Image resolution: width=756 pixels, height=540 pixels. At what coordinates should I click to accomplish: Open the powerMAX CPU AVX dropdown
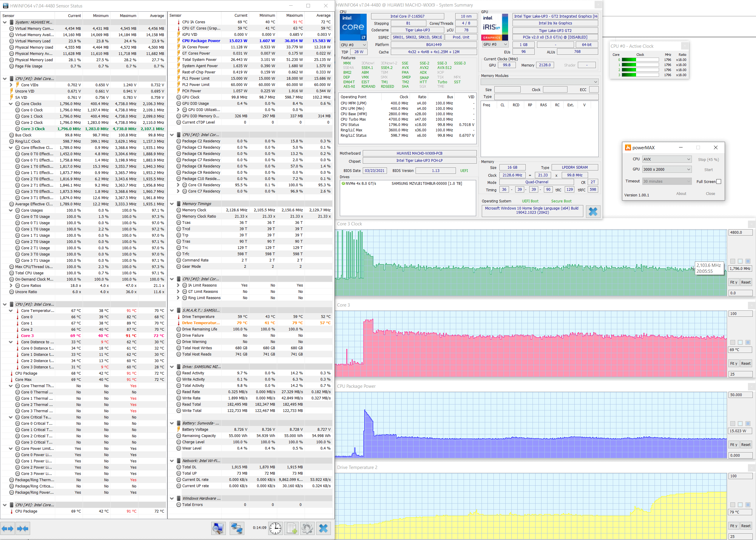pos(666,159)
